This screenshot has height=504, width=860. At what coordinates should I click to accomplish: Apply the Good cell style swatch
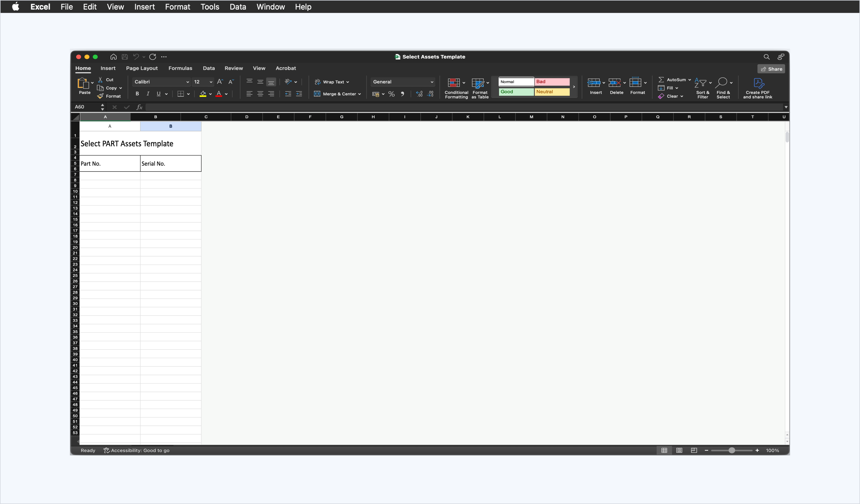[516, 92]
